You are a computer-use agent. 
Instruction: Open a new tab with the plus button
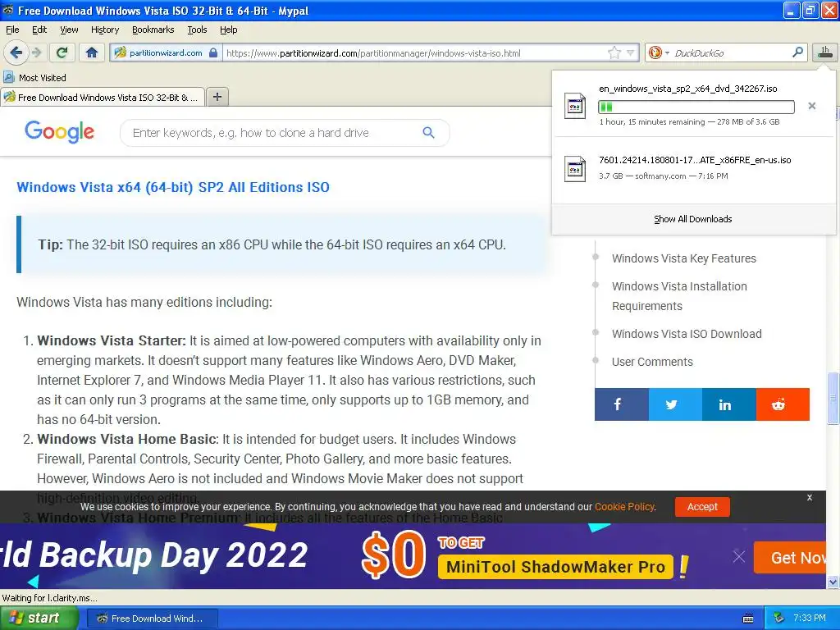pyautogui.click(x=217, y=97)
